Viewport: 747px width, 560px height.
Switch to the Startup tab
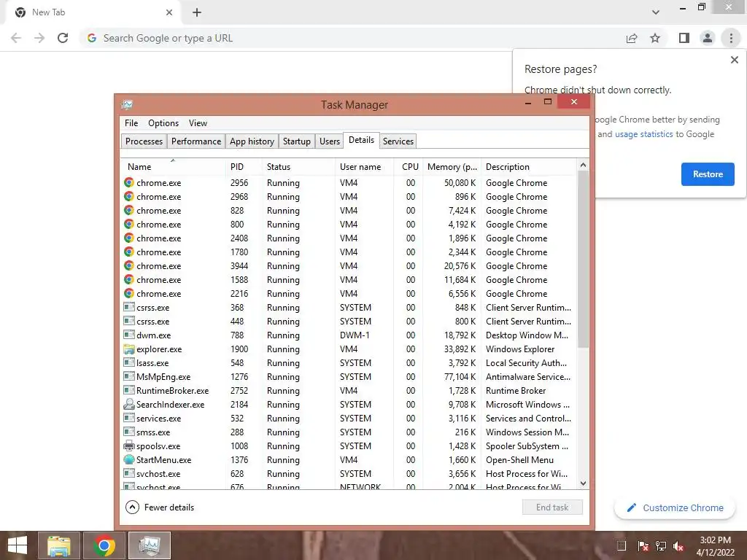click(x=296, y=141)
